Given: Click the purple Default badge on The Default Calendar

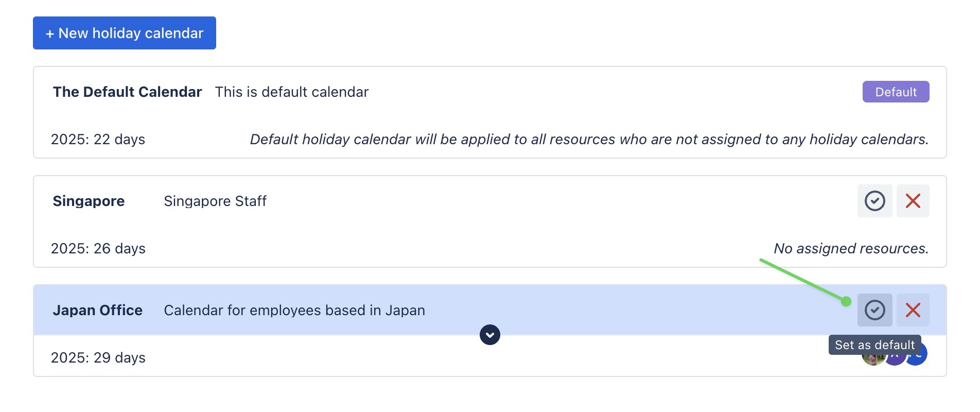Looking at the screenshot, I should tap(896, 92).
